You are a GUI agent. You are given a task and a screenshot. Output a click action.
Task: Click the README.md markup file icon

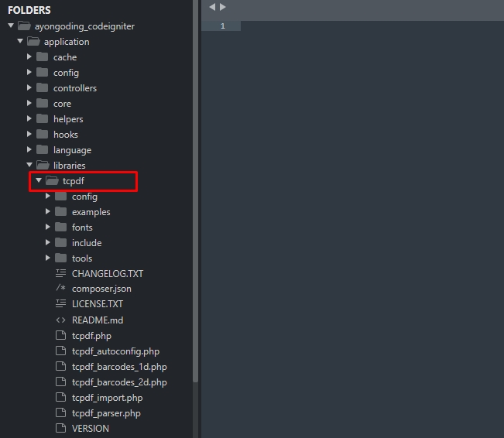pyautogui.click(x=60, y=320)
